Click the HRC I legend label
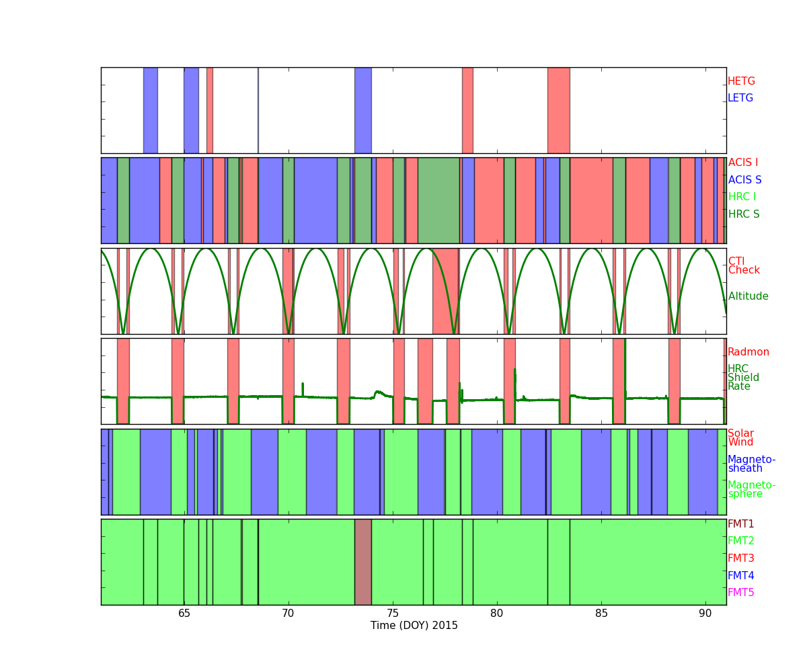 (x=742, y=197)
